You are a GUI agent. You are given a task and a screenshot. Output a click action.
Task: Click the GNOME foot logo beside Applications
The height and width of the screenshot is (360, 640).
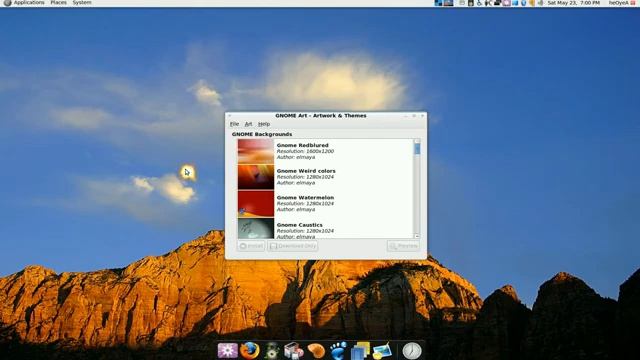[7, 2]
